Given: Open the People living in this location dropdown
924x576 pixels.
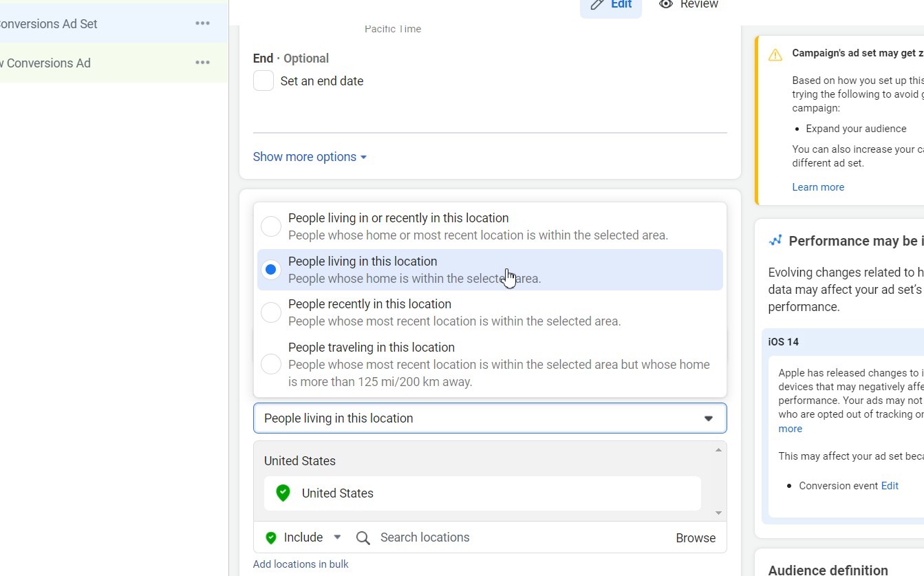Looking at the screenshot, I should pos(489,418).
